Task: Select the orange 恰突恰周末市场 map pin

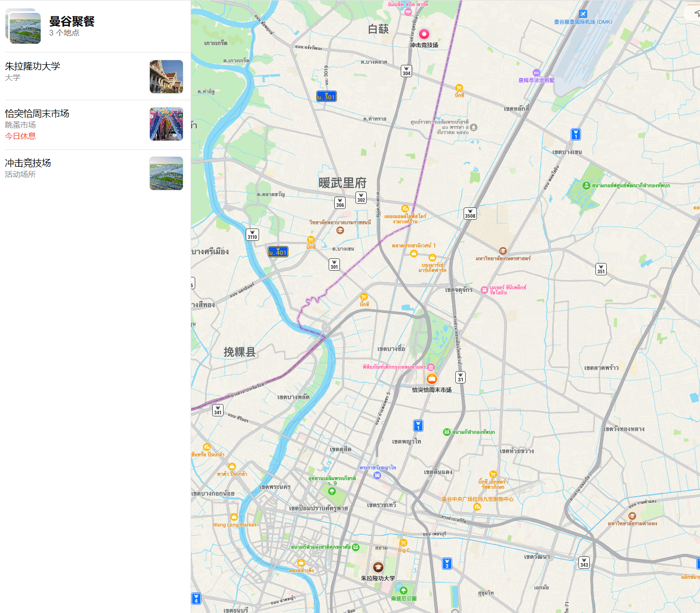Action: coord(432,379)
